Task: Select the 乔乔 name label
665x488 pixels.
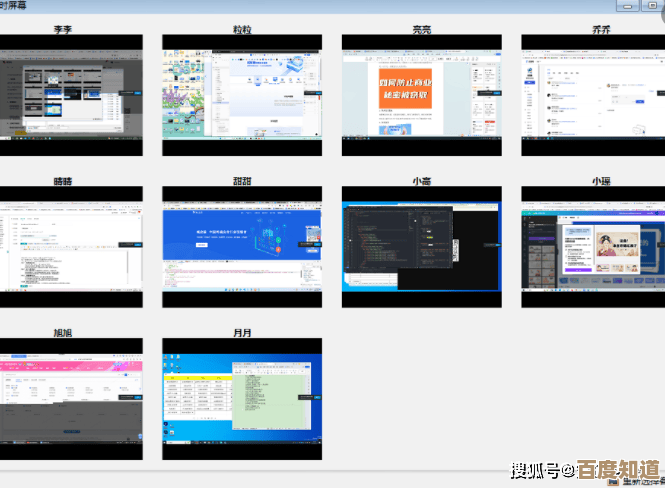Action: pos(600,30)
